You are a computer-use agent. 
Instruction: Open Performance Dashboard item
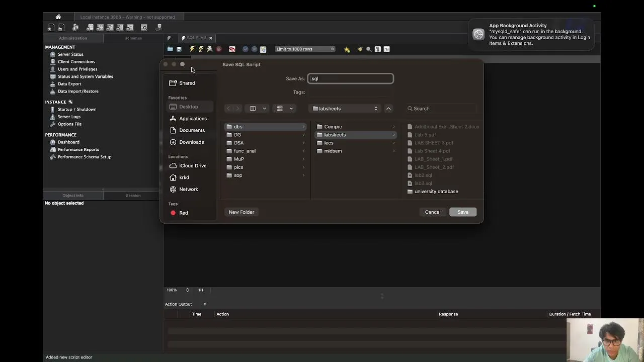point(68,142)
